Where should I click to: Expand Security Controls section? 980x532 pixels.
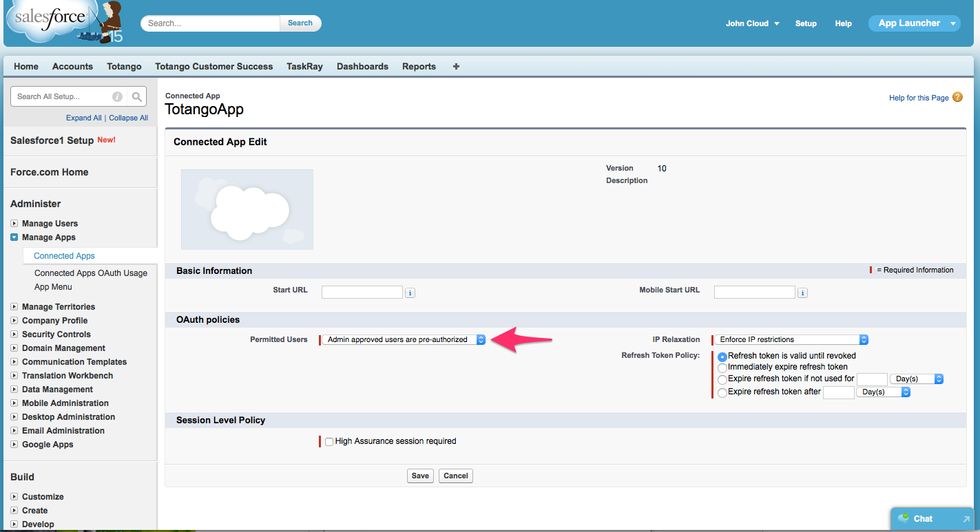[x=14, y=334]
